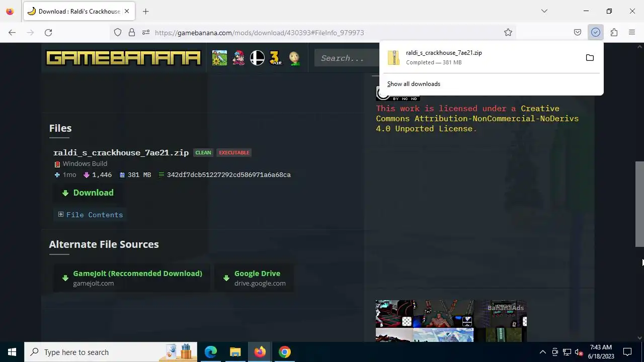Select the Download : Raldi's Crackhouse tab
Screen dimensions: 644x362
click(x=79, y=11)
